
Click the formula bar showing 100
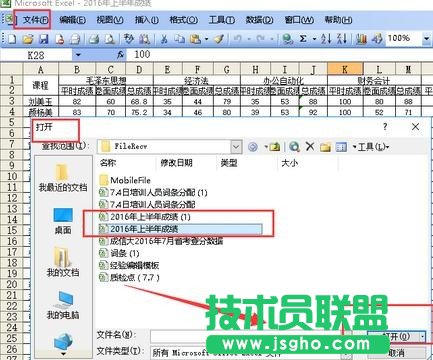click(x=279, y=55)
